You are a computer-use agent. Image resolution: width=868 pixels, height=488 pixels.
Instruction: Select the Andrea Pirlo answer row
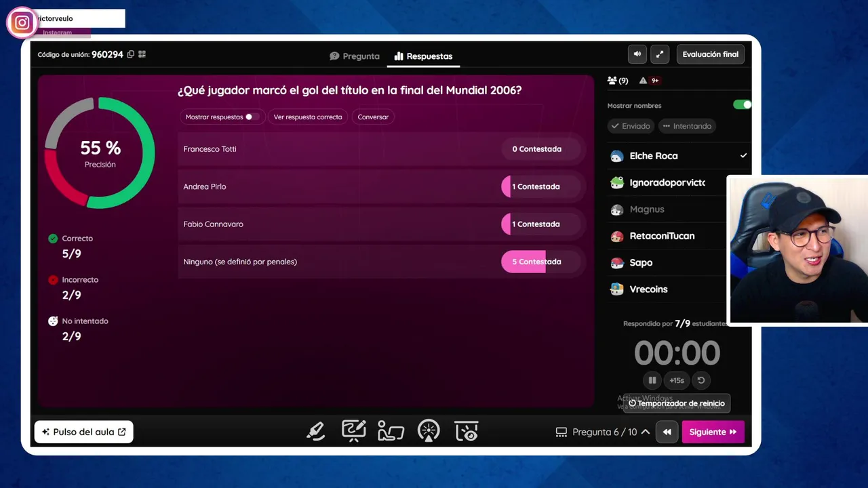point(383,186)
